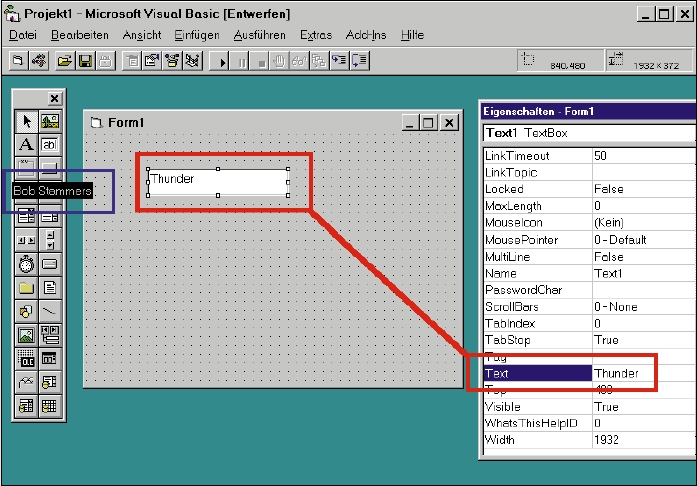Viewport: 697px width, 486px height.
Task: Open the Text1 TextBox object dropdown
Action: coord(589,133)
